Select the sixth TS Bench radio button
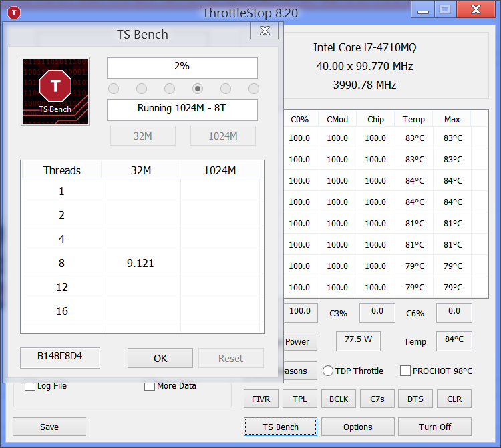This screenshot has height=448, width=501. point(254,89)
